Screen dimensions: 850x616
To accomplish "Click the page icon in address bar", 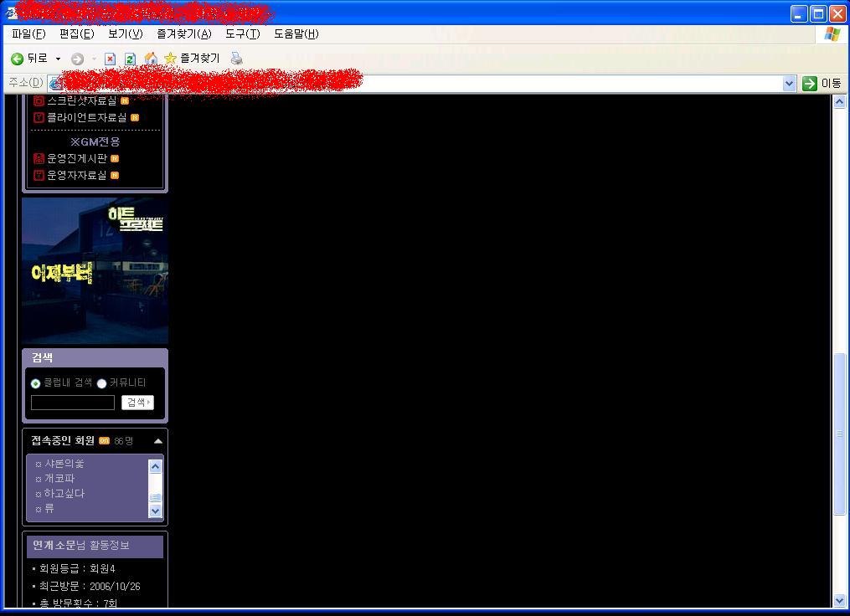I will pyautogui.click(x=54, y=84).
